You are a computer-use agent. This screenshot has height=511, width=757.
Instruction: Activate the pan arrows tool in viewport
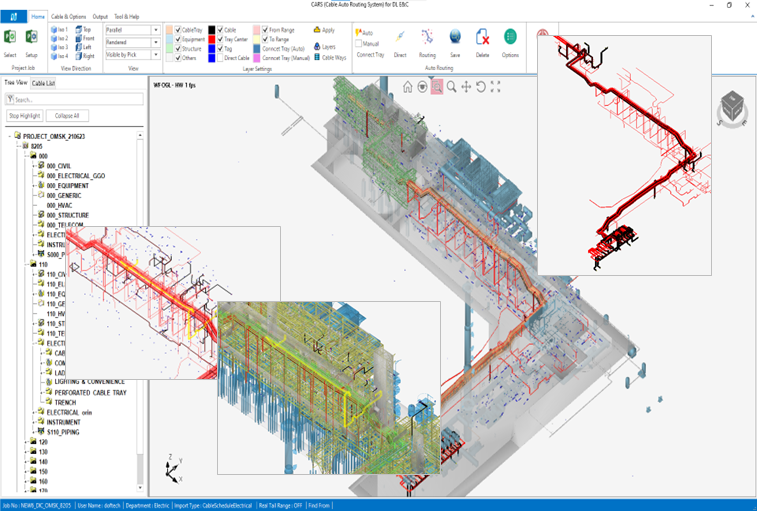[466, 87]
